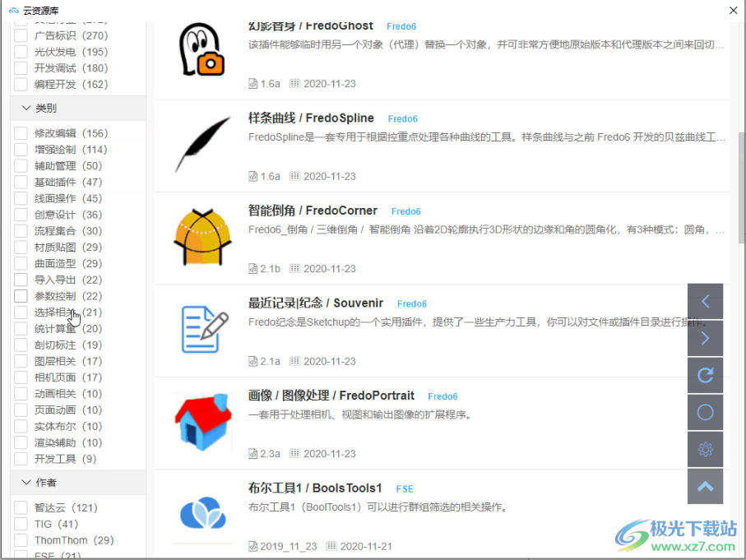
Task: Check the ThomThom (29) author checkbox
Action: click(x=21, y=540)
